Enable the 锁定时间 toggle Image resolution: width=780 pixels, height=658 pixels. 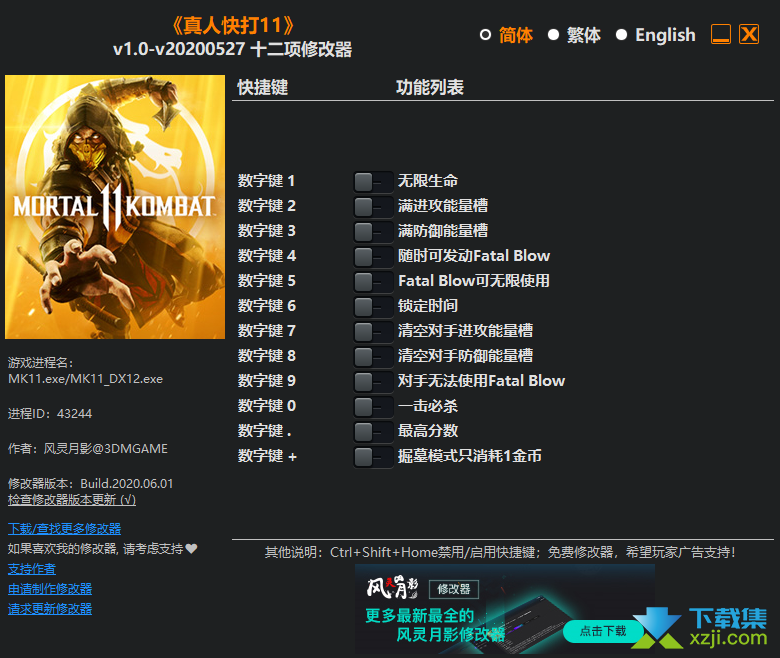click(373, 306)
